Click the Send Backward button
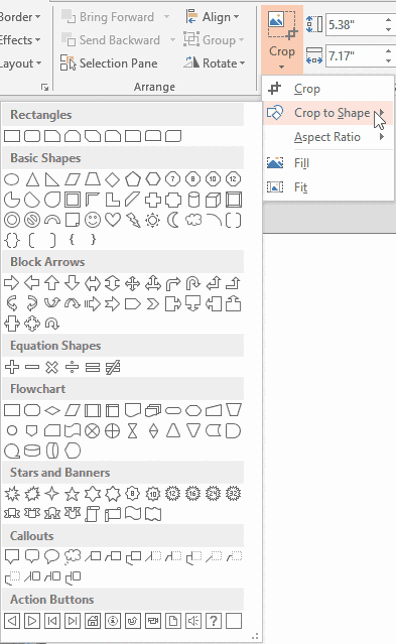This screenshot has width=396, height=644. (x=111, y=40)
